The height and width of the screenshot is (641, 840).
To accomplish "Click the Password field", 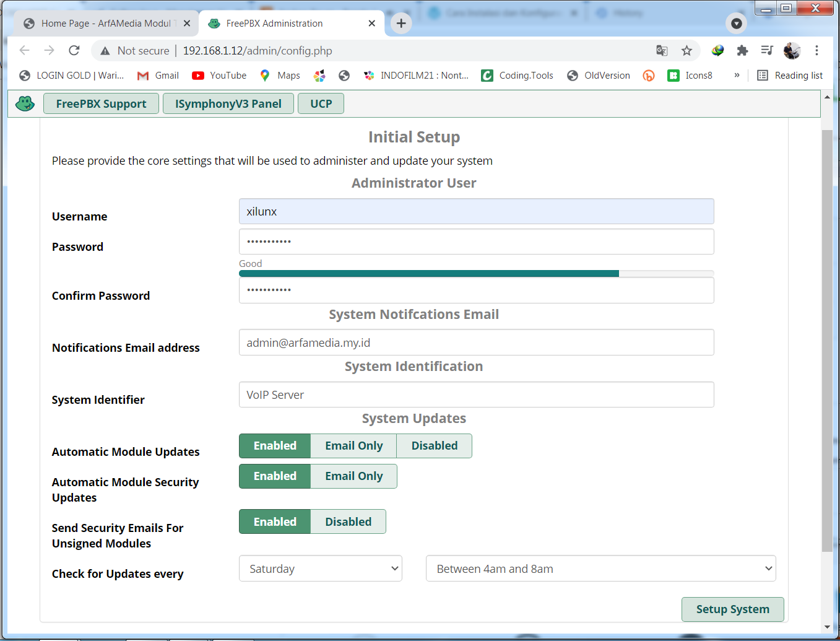I will [476, 242].
